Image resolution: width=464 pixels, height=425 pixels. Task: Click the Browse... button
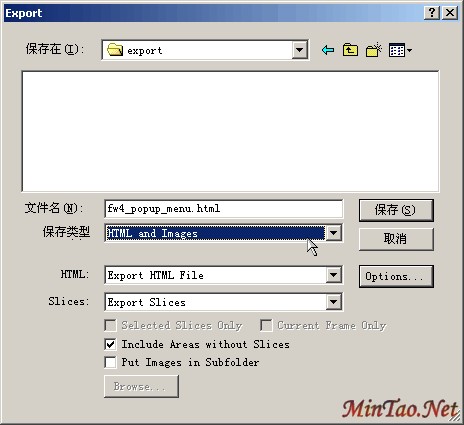pyautogui.click(x=141, y=386)
